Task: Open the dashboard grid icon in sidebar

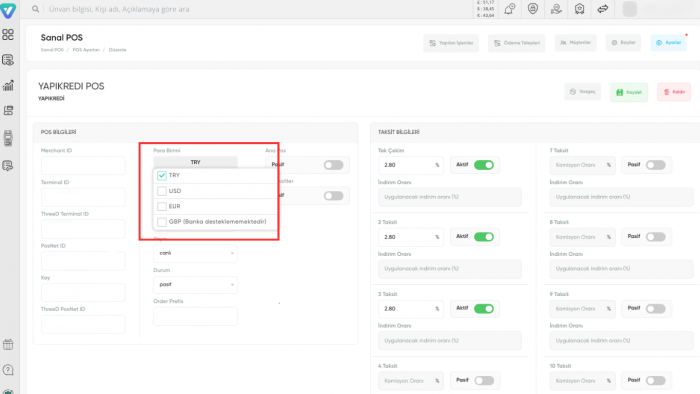Action: click(x=8, y=35)
